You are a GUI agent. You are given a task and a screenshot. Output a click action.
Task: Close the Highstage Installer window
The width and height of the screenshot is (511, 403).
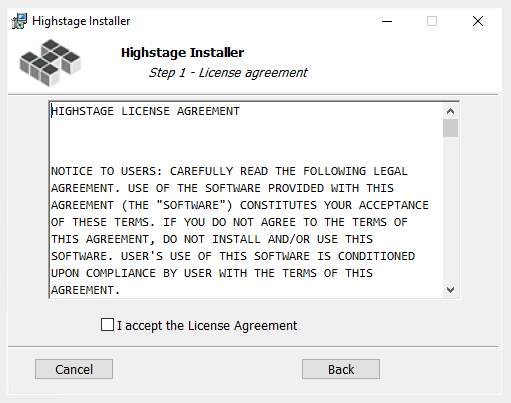click(478, 21)
